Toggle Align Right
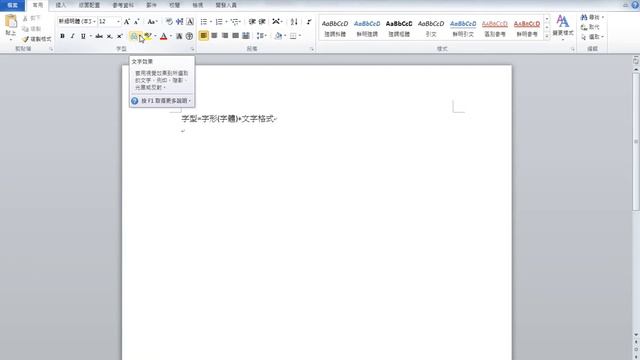The height and width of the screenshot is (360, 640). [x=224, y=36]
